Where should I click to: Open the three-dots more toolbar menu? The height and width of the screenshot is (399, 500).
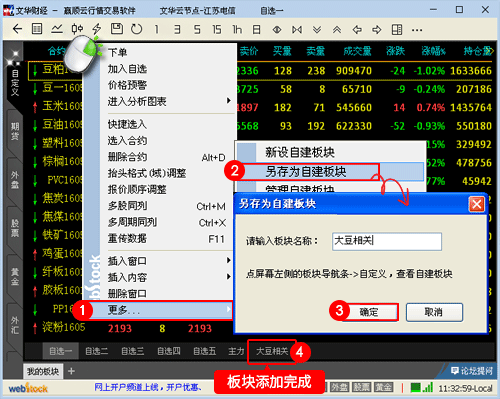[x=417, y=30]
